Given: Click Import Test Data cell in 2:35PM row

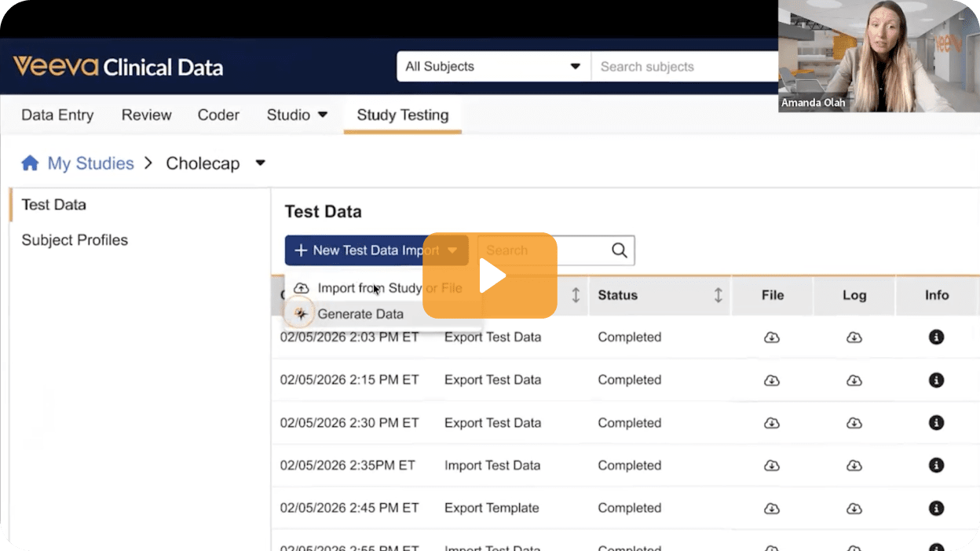Looking at the screenshot, I should 492,465.
